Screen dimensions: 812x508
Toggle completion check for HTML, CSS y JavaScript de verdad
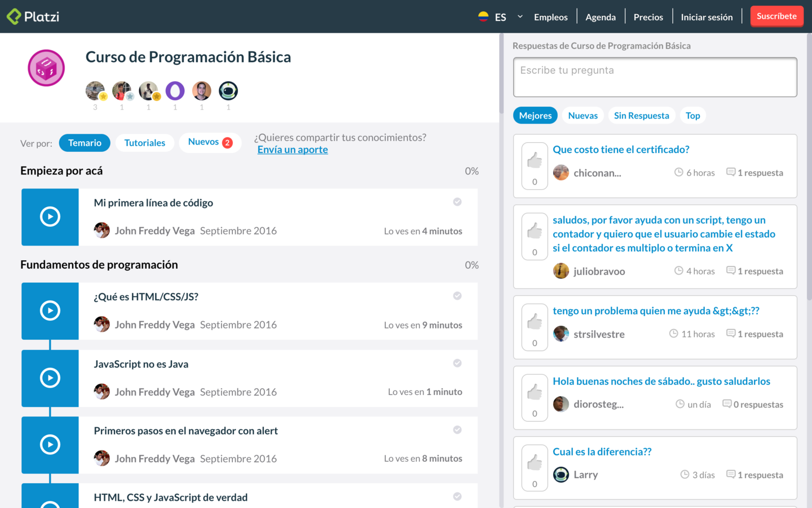point(457,497)
